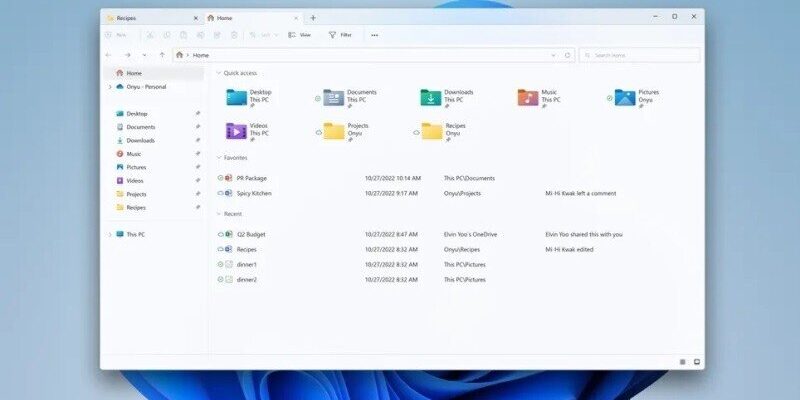Close the Home tab
Viewport: 800px width, 400px height.
[x=296, y=18]
